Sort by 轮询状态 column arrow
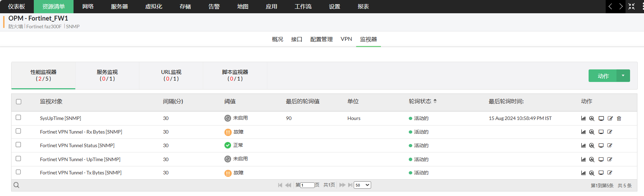This screenshot has width=644, height=196. pyautogui.click(x=435, y=101)
